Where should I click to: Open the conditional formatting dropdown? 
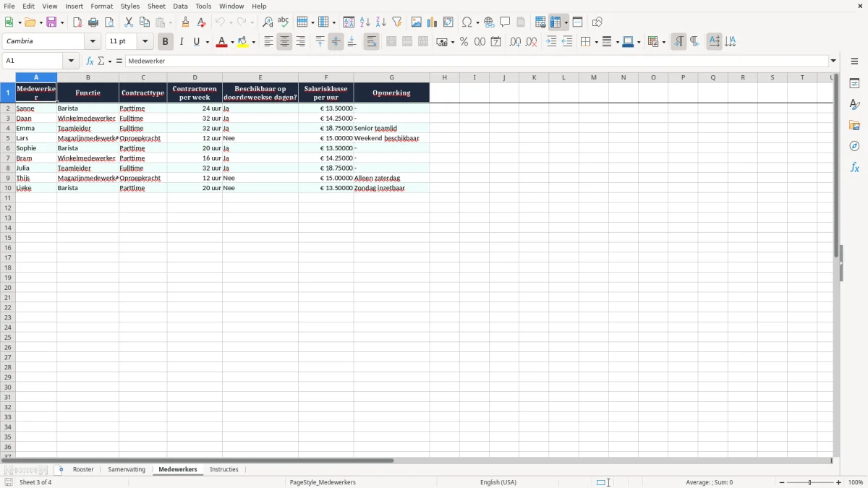click(x=663, y=42)
